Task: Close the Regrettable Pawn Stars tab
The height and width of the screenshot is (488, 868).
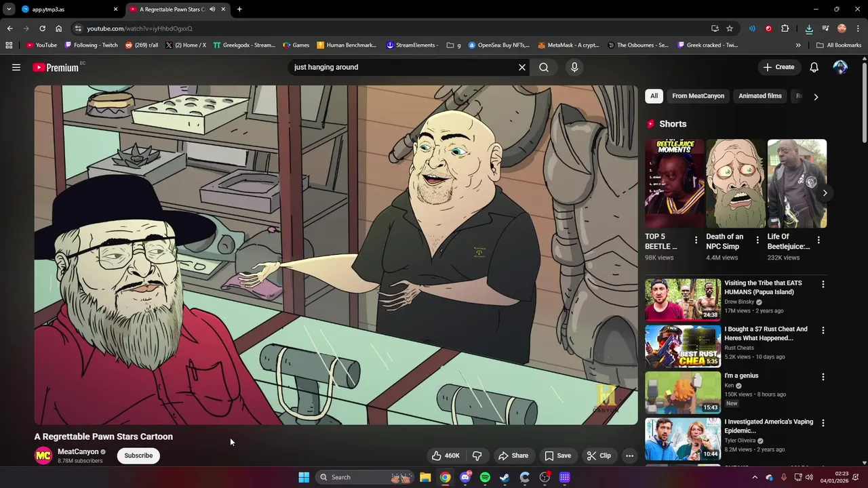Action: [x=223, y=9]
